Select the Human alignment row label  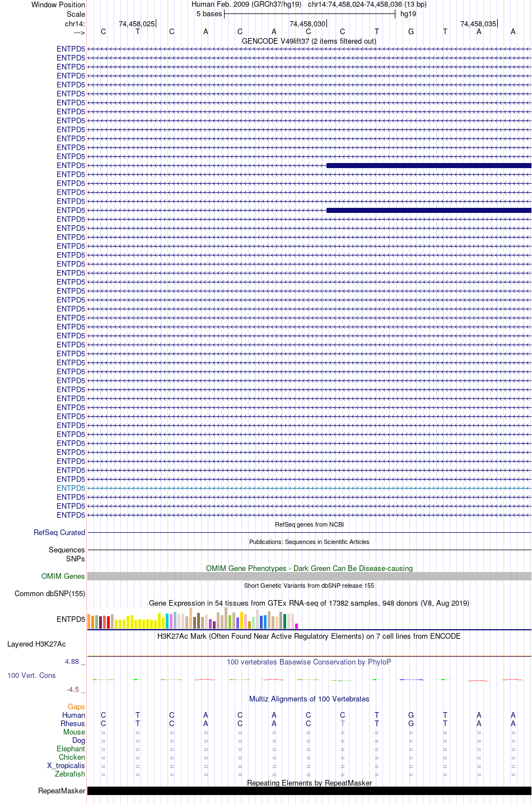tap(73, 715)
